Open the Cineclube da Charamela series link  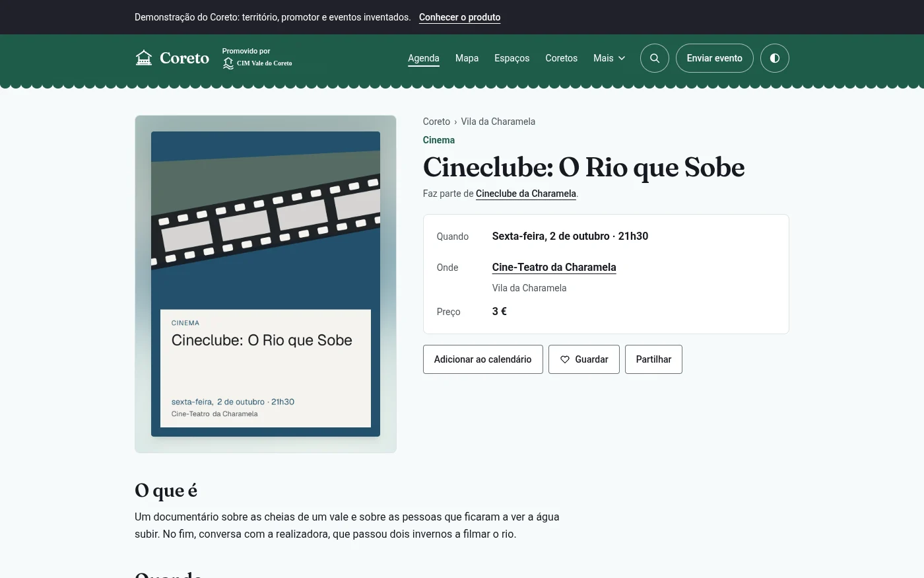(526, 194)
